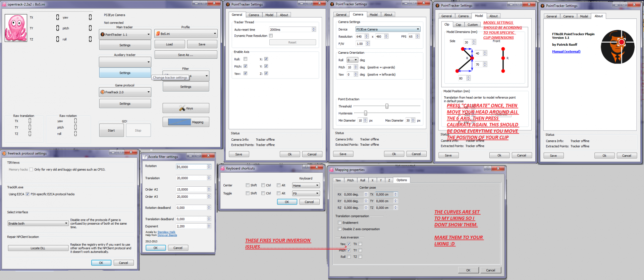
Task: Open the Filter selection dropdown
Action: click(186, 76)
